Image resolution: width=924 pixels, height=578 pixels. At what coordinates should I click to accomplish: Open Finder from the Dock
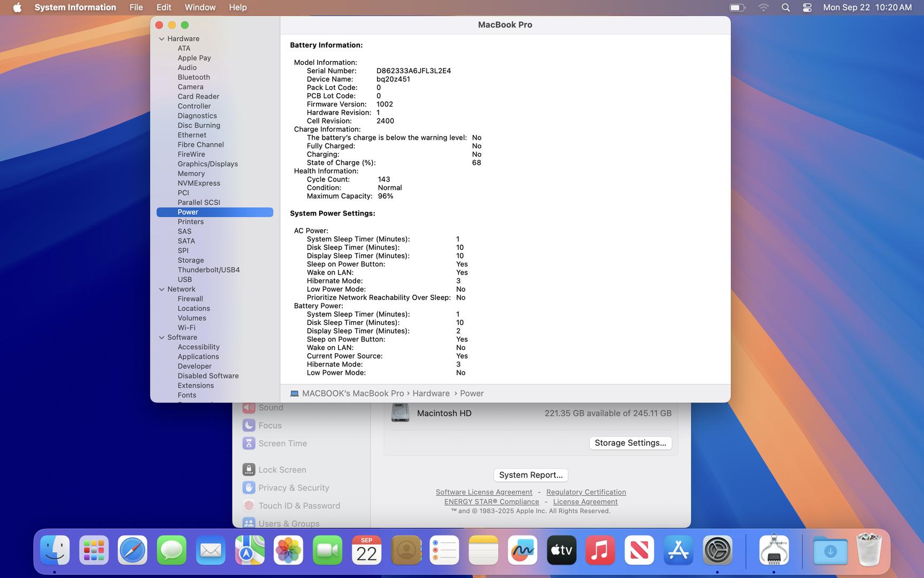(55, 550)
